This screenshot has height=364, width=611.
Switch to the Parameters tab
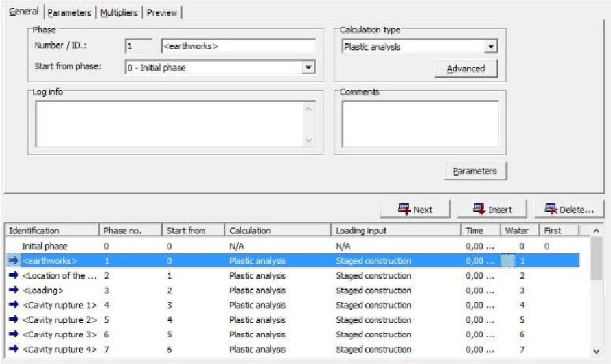pos(70,12)
